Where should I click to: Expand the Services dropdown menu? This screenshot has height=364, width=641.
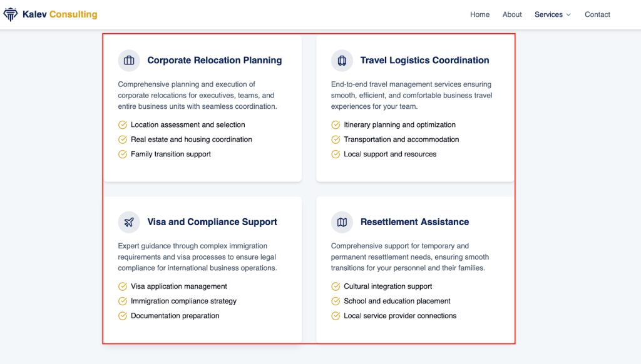pos(548,14)
